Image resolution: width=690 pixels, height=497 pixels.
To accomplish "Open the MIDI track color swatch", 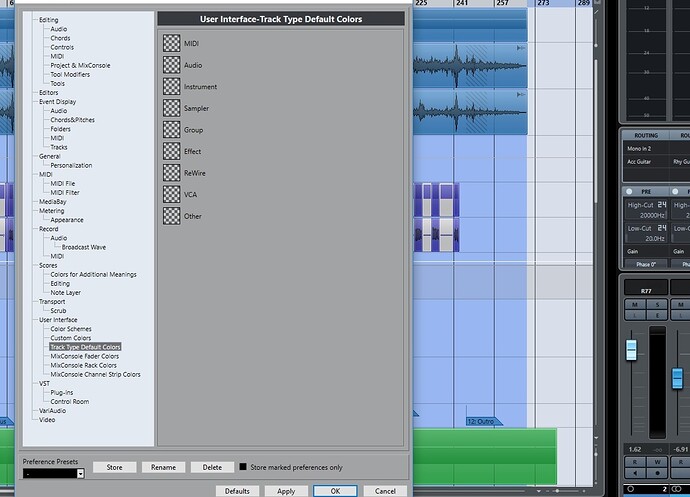I will click(172, 43).
